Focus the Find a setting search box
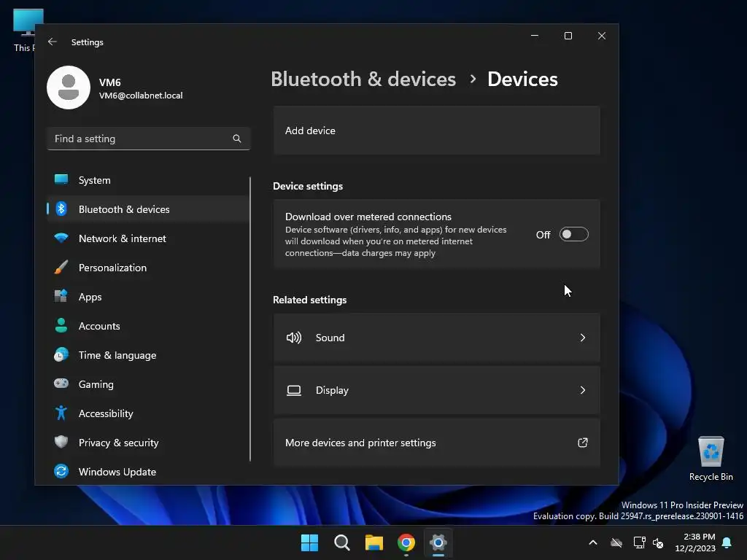The width and height of the screenshot is (747, 560). coord(148,139)
